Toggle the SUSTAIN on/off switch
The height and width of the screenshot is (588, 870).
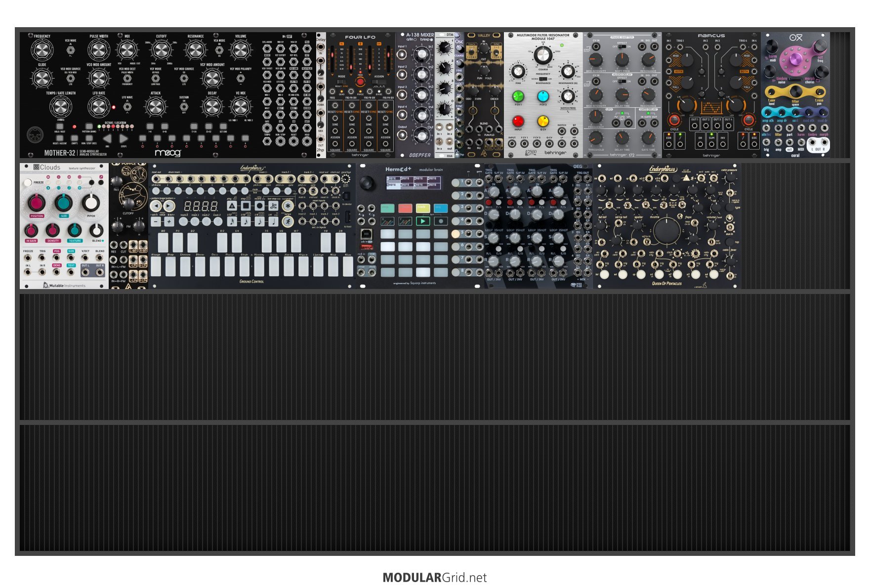click(184, 106)
